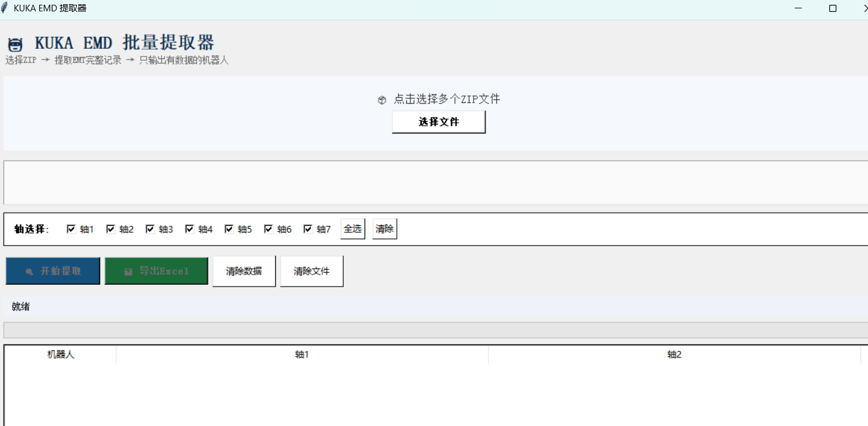The image size is (868, 426).
Task: Start extraction with 开始提取 button
Action: click(53, 271)
